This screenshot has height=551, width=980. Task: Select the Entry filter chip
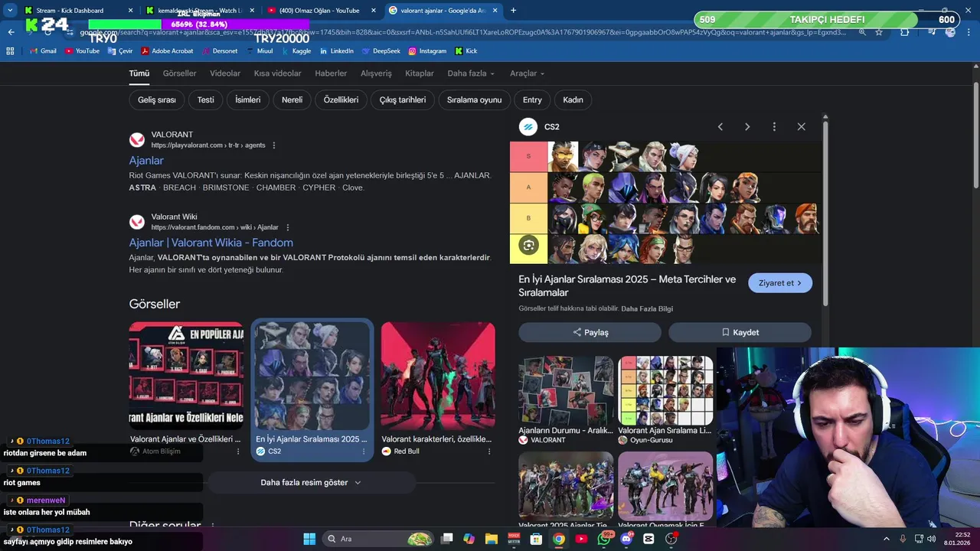[532, 99]
